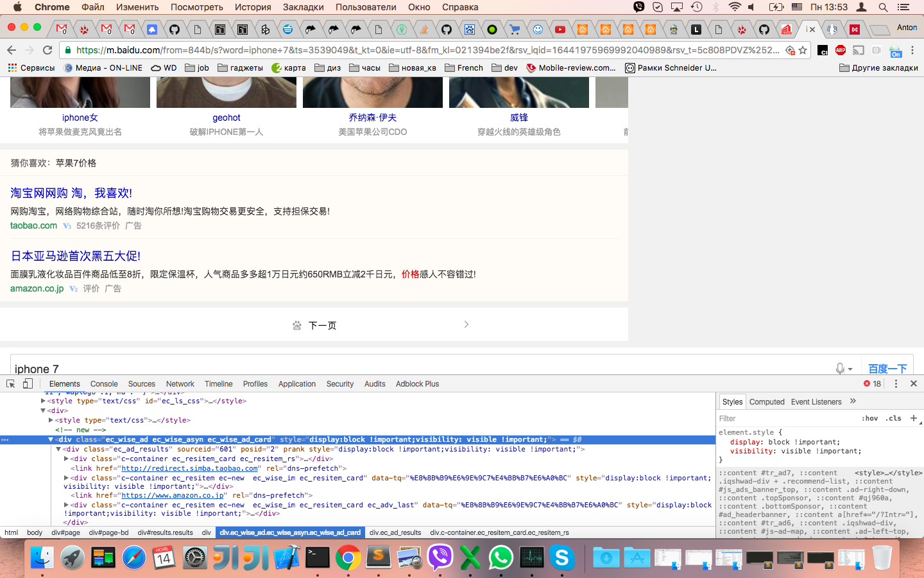Click the Wi-Fi status icon in menu bar
The width and height of the screenshot is (924, 578).
735,7
